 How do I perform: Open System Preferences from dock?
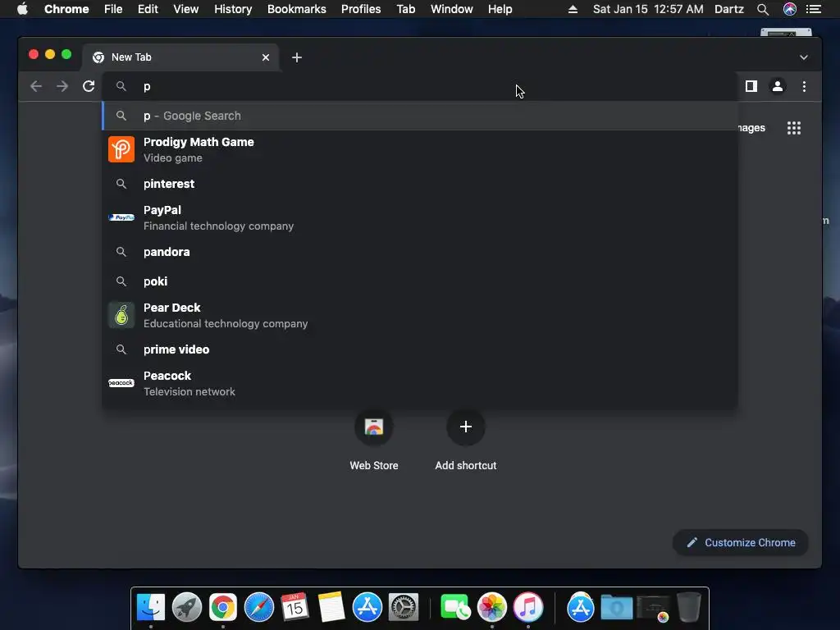(x=404, y=607)
